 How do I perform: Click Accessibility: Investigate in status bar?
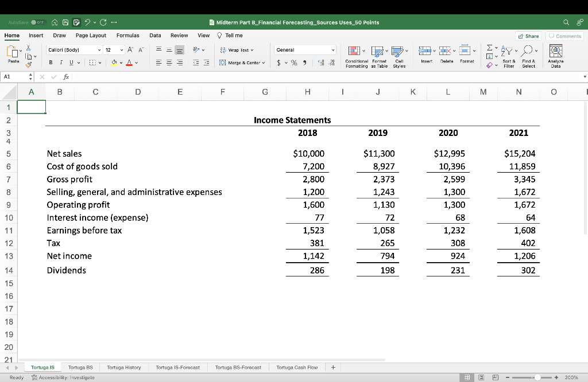tap(63, 377)
